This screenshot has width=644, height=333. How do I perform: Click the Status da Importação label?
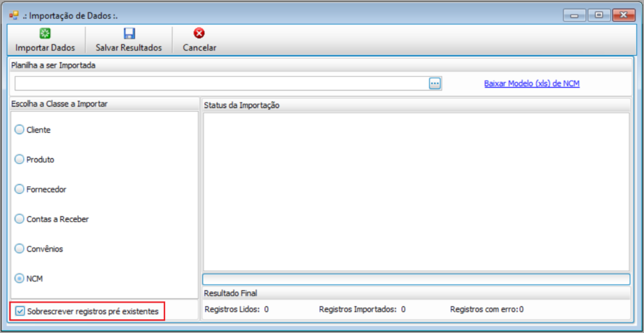(241, 106)
